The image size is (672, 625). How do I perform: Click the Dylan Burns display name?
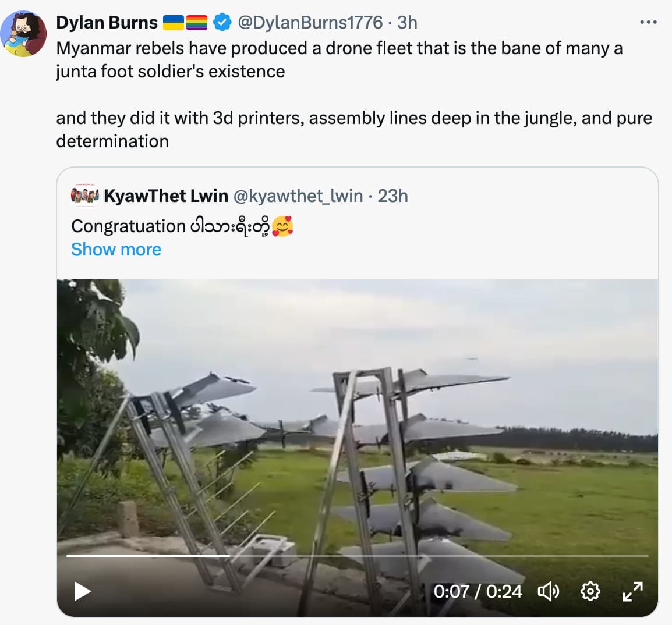(107, 23)
